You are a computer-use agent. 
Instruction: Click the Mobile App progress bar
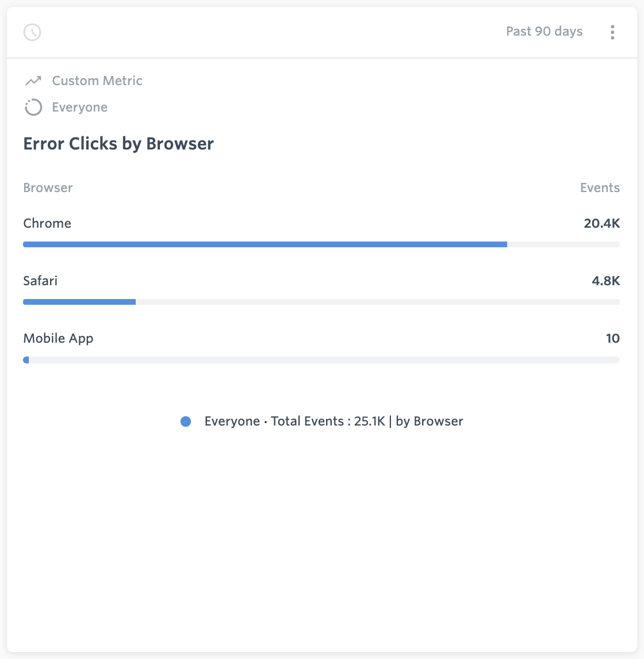(321, 360)
